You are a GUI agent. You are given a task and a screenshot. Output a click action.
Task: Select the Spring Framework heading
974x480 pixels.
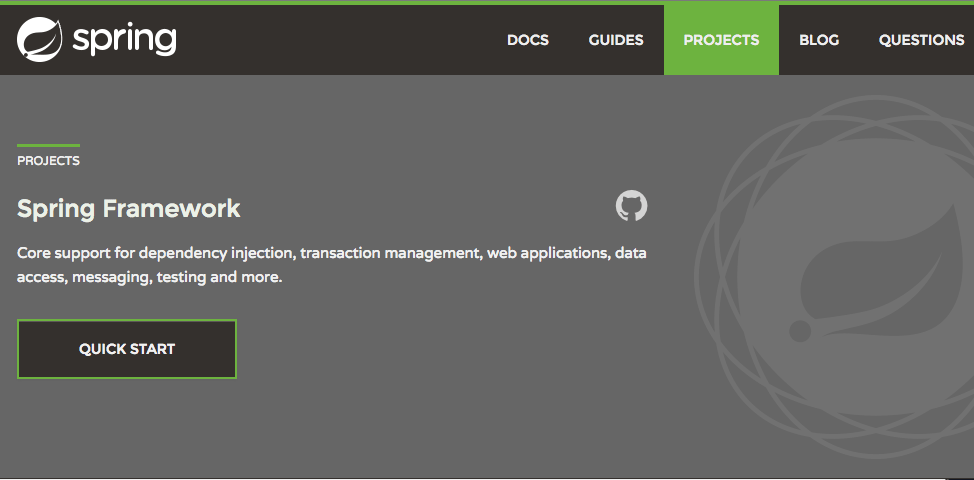(x=129, y=209)
